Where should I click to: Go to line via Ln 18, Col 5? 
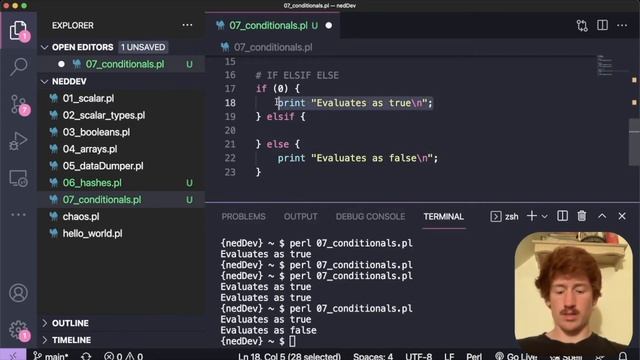(x=289, y=356)
